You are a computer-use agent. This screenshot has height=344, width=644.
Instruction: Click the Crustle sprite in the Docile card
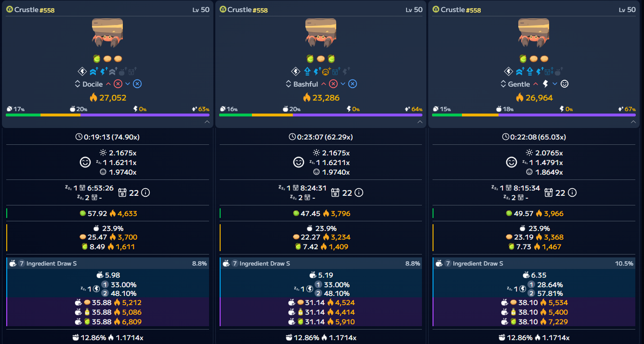click(107, 33)
